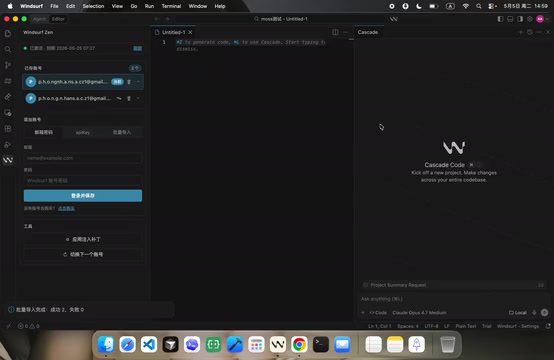Expand the p.h.o.n.g.n.hans.a.c.z1 account row chevron
The width and height of the screenshot is (554, 360).
(138, 98)
